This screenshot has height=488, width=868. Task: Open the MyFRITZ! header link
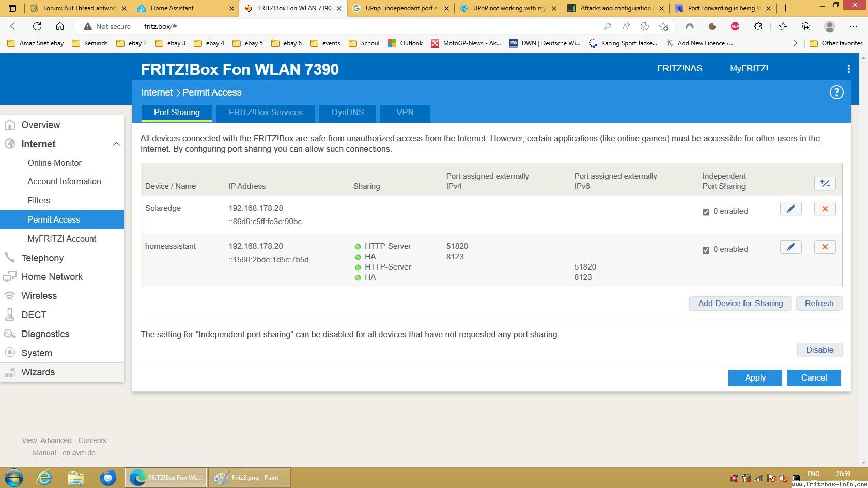749,69
